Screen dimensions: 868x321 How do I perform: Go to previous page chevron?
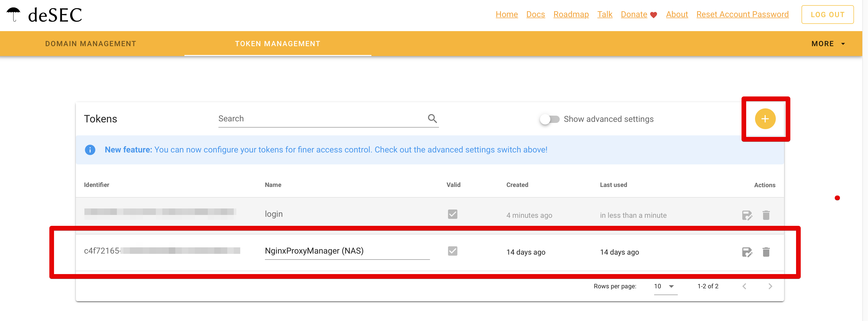(x=744, y=286)
